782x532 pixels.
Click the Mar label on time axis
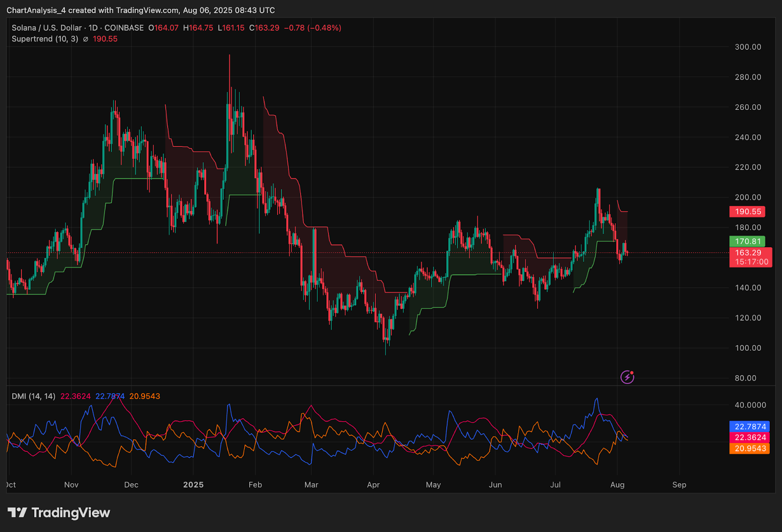point(311,485)
